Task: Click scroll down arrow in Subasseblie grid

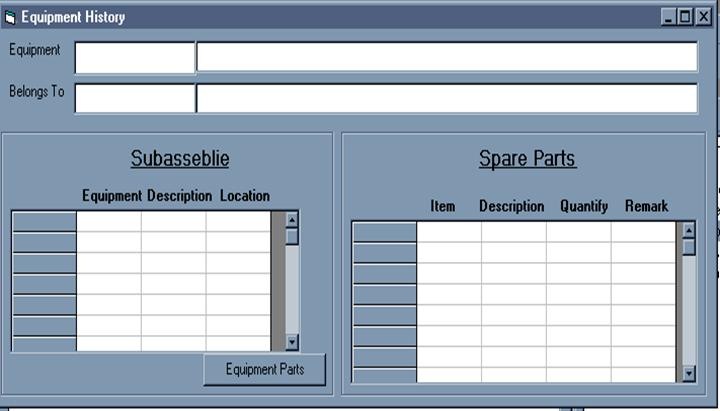Action: tap(292, 342)
